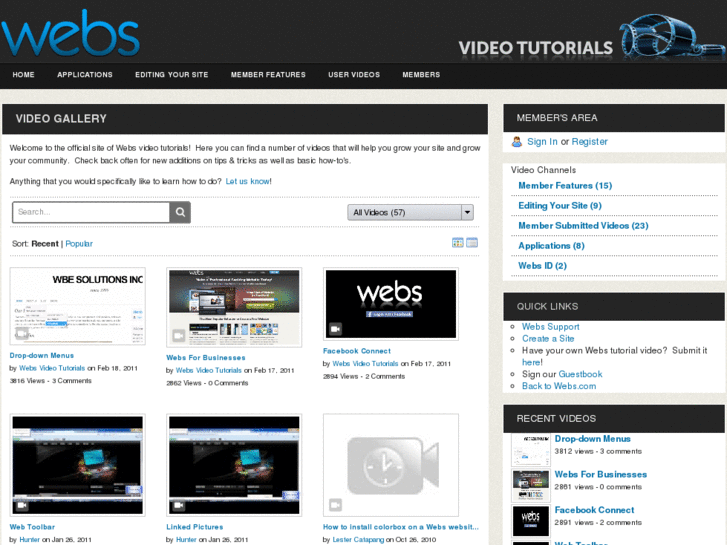The width and height of the screenshot is (727, 545).
Task: Click Lester Catapang author link
Action: [x=358, y=539]
